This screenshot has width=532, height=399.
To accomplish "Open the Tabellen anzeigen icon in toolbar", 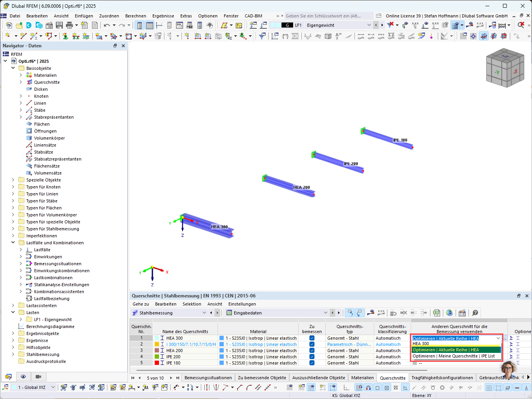I will [150, 25].
